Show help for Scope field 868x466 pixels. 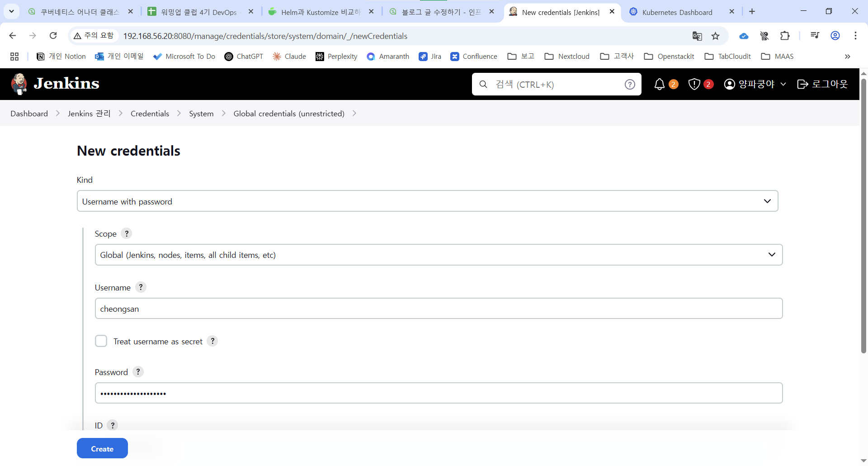127,233
